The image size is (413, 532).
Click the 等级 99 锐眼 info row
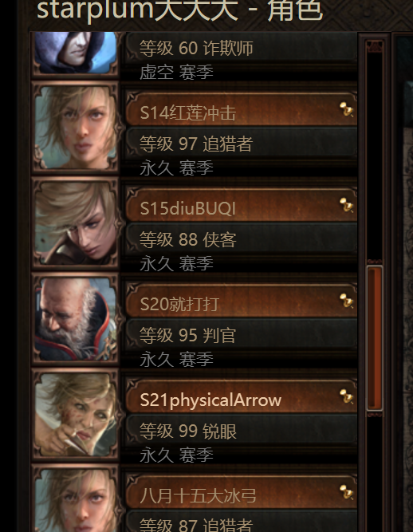[241, 431]
